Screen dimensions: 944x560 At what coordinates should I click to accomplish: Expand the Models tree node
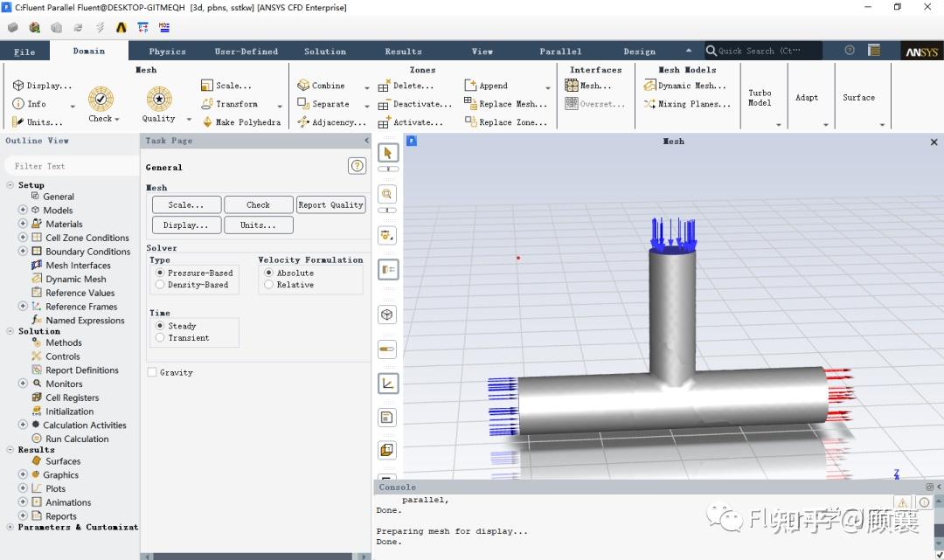pyautogui.click(x=23, y=210)
